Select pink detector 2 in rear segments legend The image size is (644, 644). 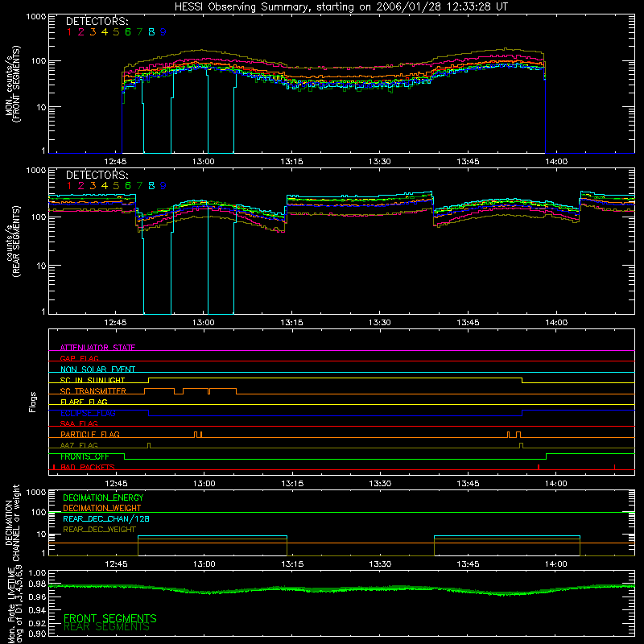tap(81, 186)
